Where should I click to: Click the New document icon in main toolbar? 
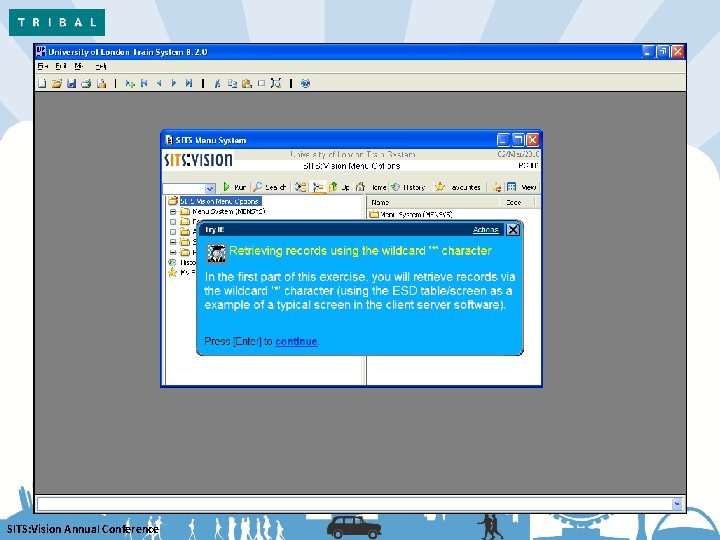coord(42,83)
